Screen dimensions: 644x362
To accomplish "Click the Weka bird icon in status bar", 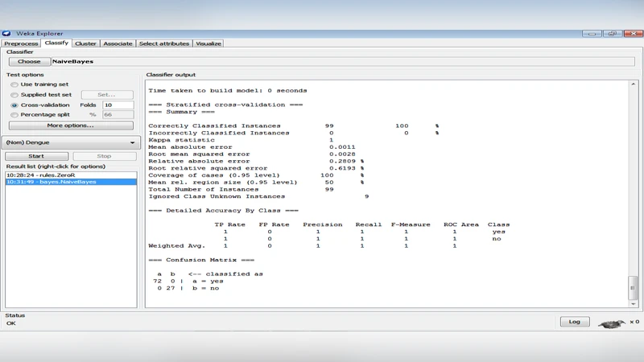I will point(612,323).
